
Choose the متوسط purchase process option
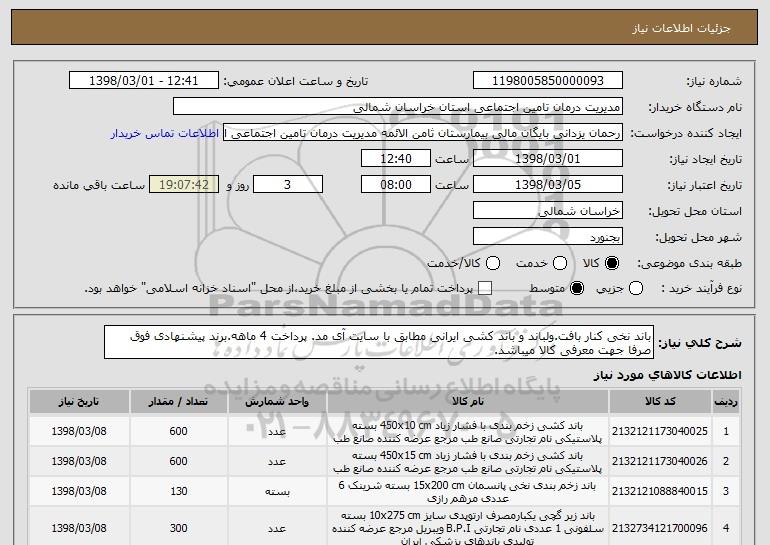pyautogui.click(x=577, y=288)
